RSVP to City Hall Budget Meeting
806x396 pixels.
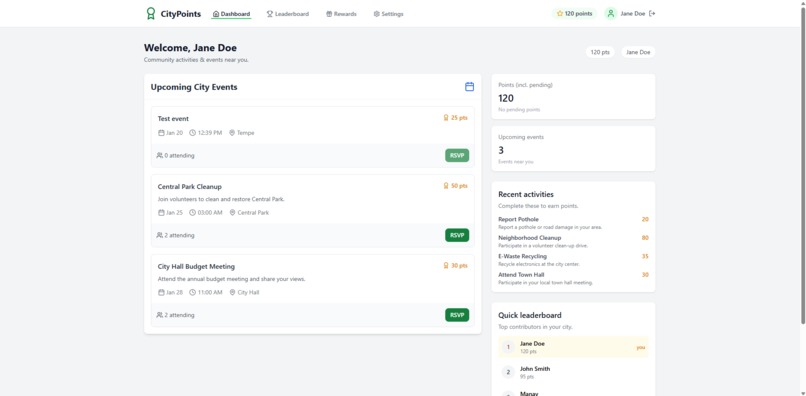pos(457,315)
